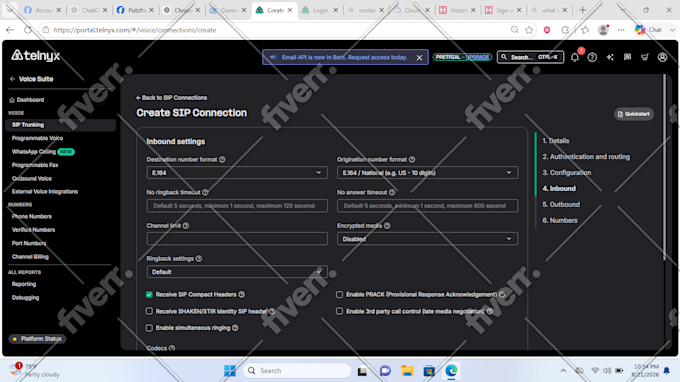The width and height of the screenshot is (680, 382).
Task: Open Debugging in sidebar
Action: (26, 297)
